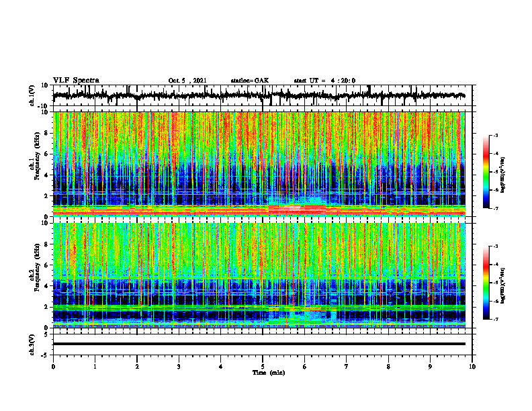Click time axis tick label "7"
532x411 pixels.
(347, 367)
